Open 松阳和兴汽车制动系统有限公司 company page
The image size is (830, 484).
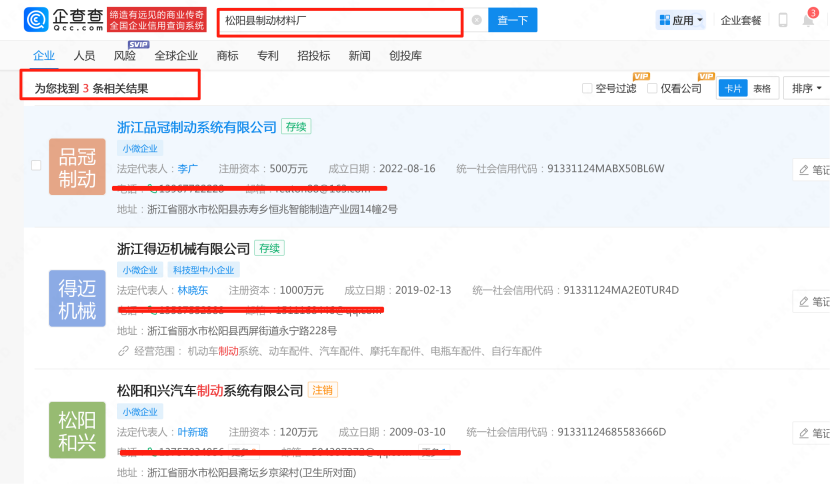[210, 391]
